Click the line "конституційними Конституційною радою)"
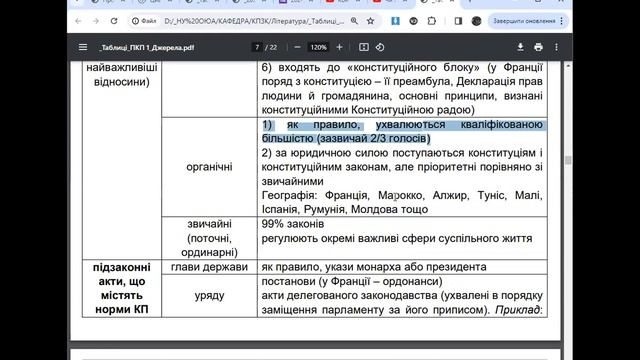 pos(368,110)
